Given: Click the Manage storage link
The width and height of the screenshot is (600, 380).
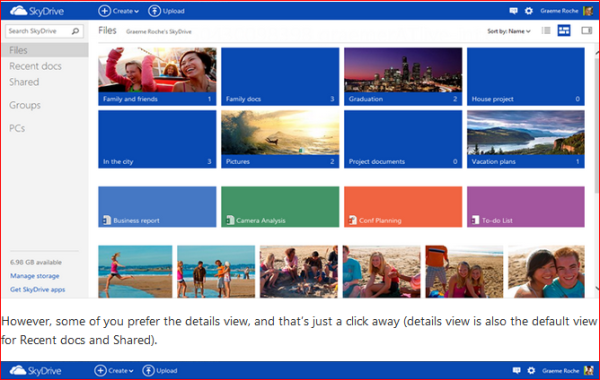Looking at the screenshot, I should [35, 276].
